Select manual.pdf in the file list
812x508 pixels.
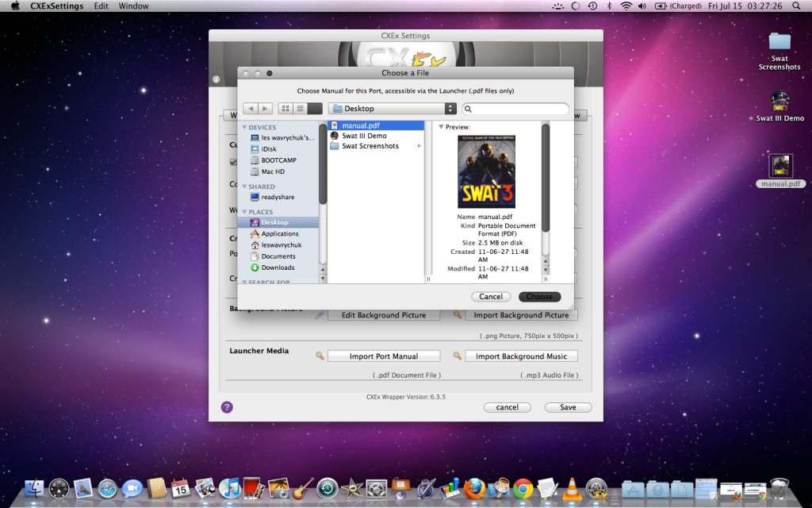tap(376, 125)
